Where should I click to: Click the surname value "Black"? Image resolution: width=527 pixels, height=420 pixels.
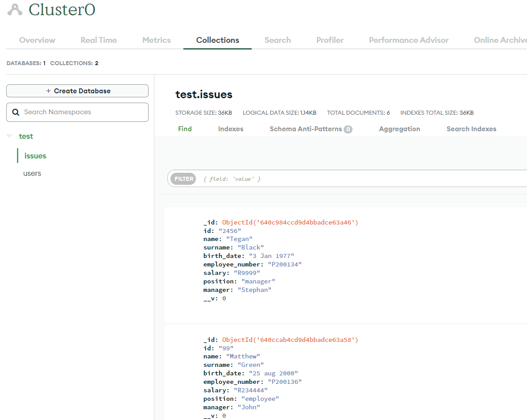(x=251, y=248)
